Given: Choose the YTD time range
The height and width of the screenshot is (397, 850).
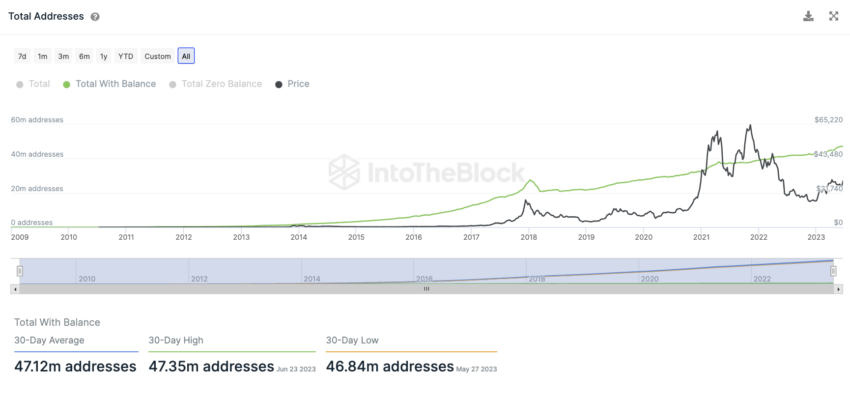Looking at the screenshot, I should pyautogui.click(x=126, y=56).
